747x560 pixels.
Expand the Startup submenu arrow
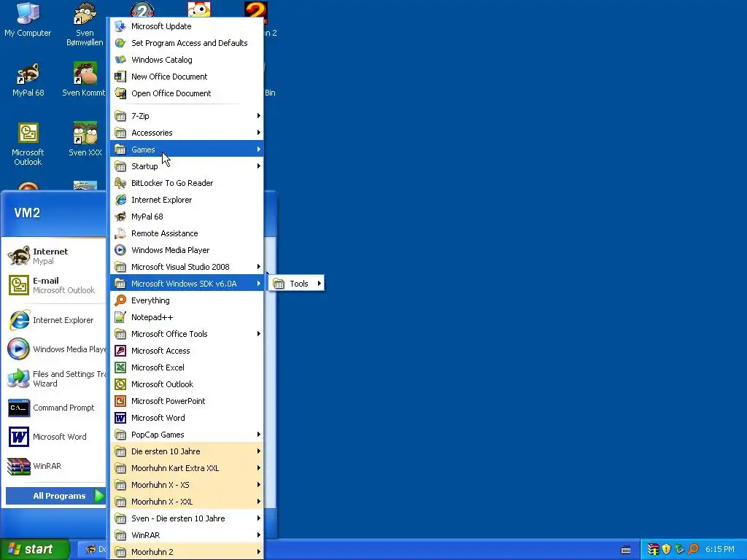click(259, 166)
